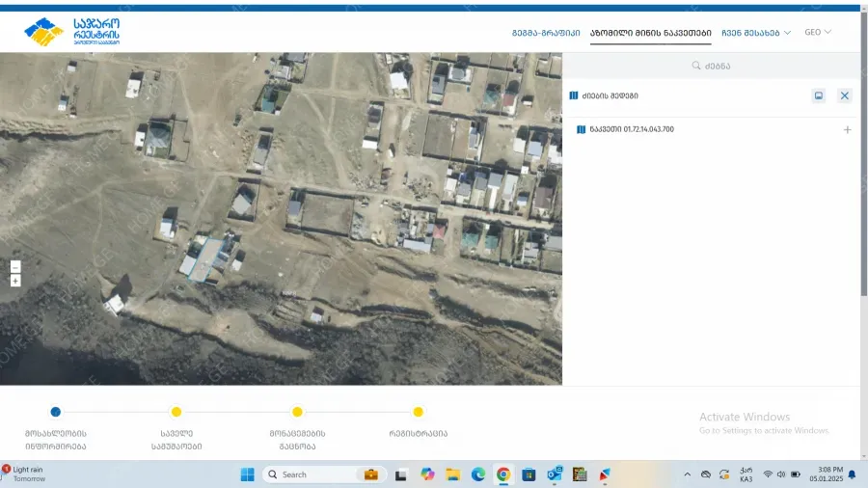Select the 'აზომილი მიწის ნაკვეთები' tab
The height and width of the screenshot is (488, 868).
[650, 33]
